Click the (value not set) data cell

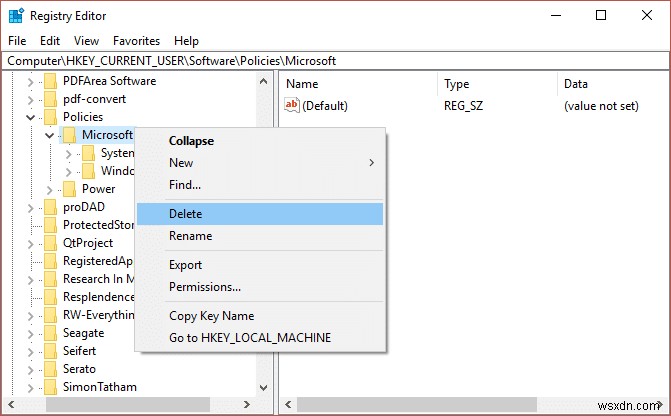[601, 106]
